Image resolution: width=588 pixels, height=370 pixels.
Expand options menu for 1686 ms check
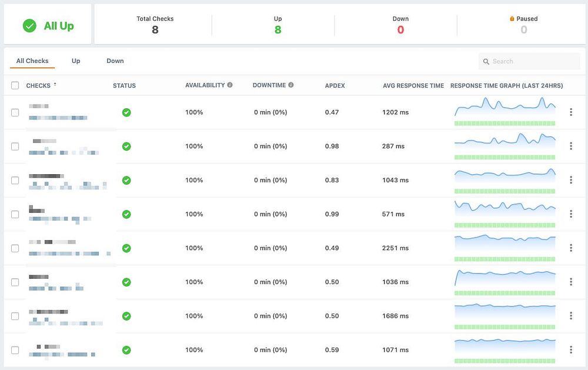click(571, 316)
